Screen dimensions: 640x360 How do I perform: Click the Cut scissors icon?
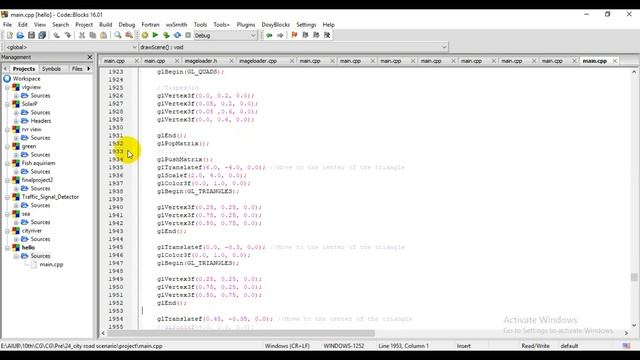point(82,36)
